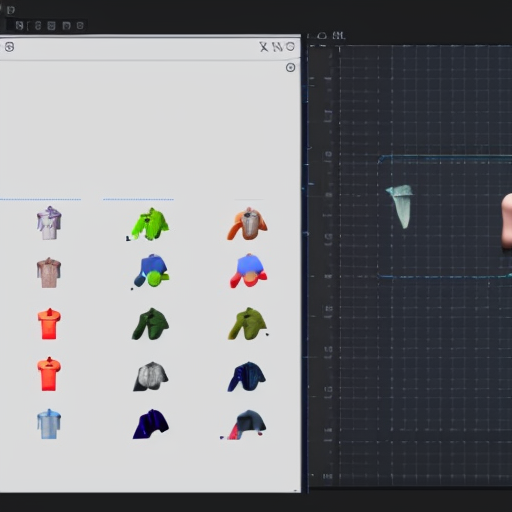Select the gray jacket thumbnail
Viewport: 512px width, 512px height.
click(151, 376)
